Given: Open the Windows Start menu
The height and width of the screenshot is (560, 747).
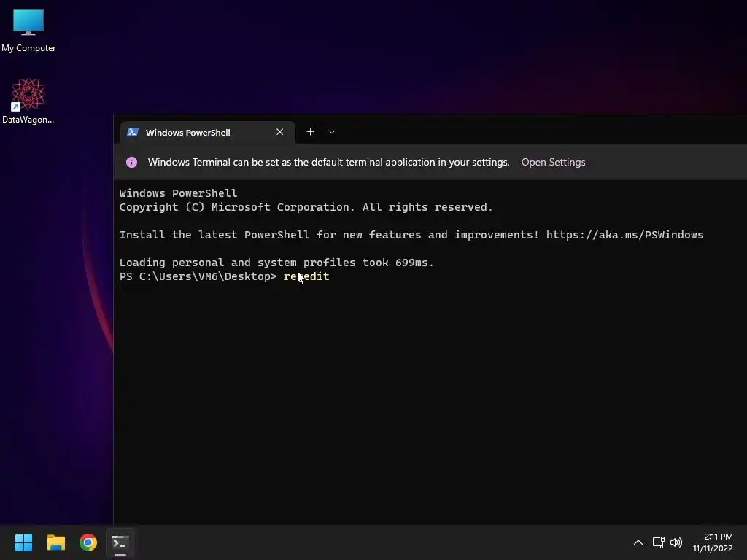Looking at the screenshot, I should click(23, 542).
